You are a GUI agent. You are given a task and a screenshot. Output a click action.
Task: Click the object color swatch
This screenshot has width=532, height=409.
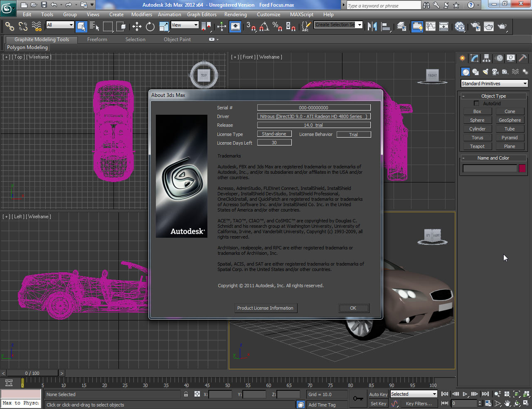[522, 168]
